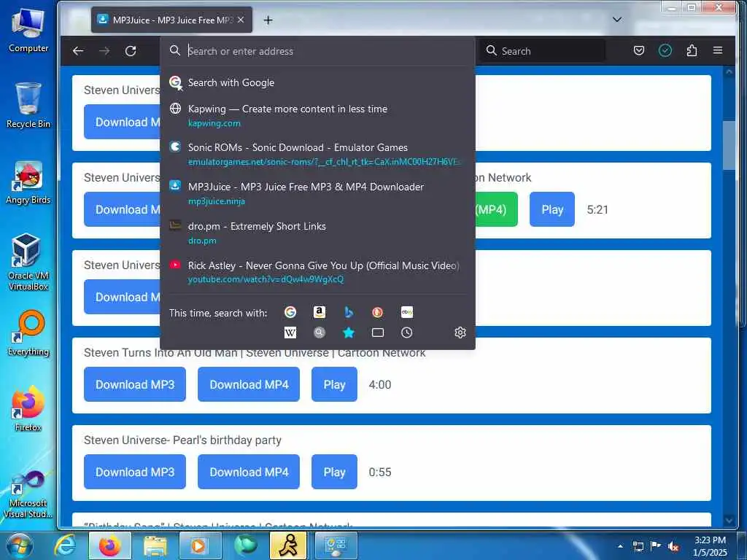Open search settings gear in dropdown
The width and height of the screenshot is (747, 560).
pos(460,332)
